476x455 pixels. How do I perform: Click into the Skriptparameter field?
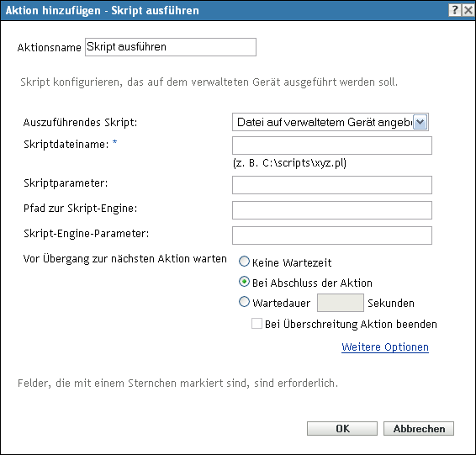click(332, 185)
